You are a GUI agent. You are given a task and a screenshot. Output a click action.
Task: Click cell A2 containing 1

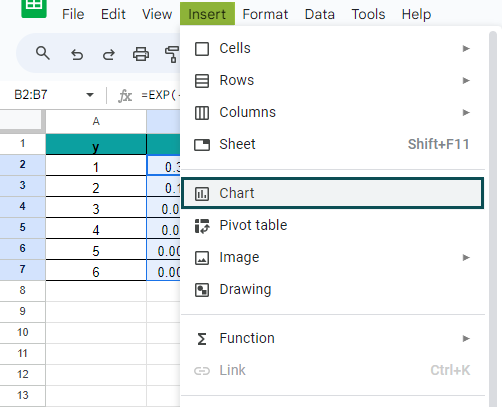point(96,165)
